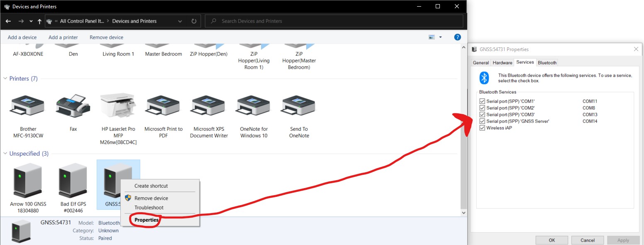The width and height of the screenshot is (644, 245).
Task: Uncheck the Serial port (SPP) 'GNSS Server' service
Action: [482, 121]
